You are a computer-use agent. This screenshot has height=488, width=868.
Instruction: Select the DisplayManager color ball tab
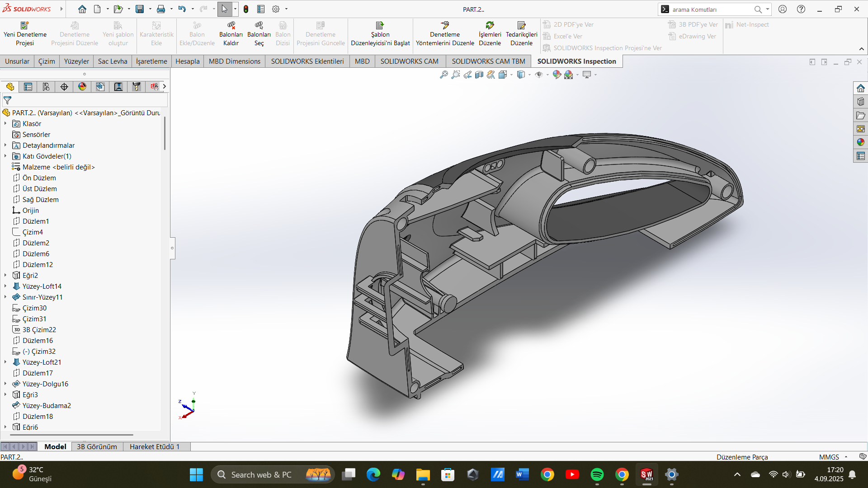[x=82, y=87]
